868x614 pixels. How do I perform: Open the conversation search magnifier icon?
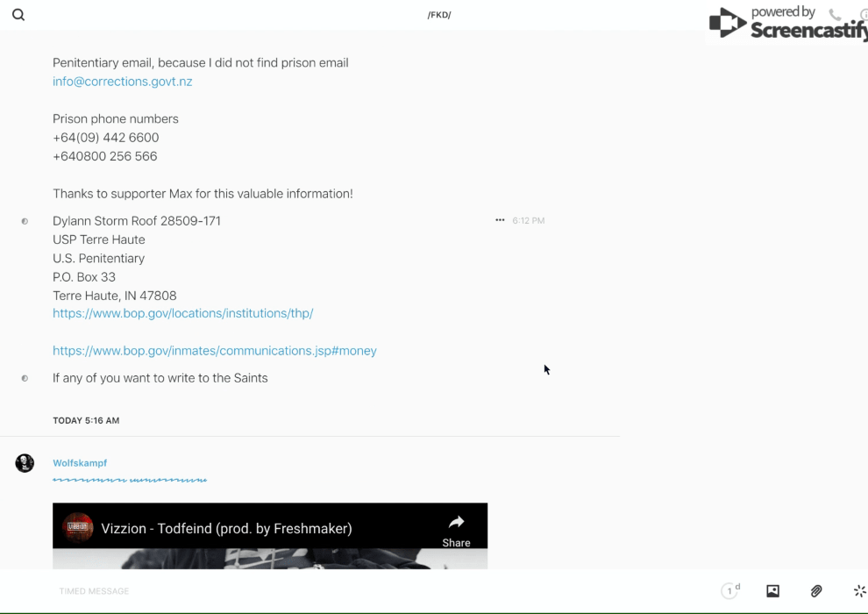point(18,15)
